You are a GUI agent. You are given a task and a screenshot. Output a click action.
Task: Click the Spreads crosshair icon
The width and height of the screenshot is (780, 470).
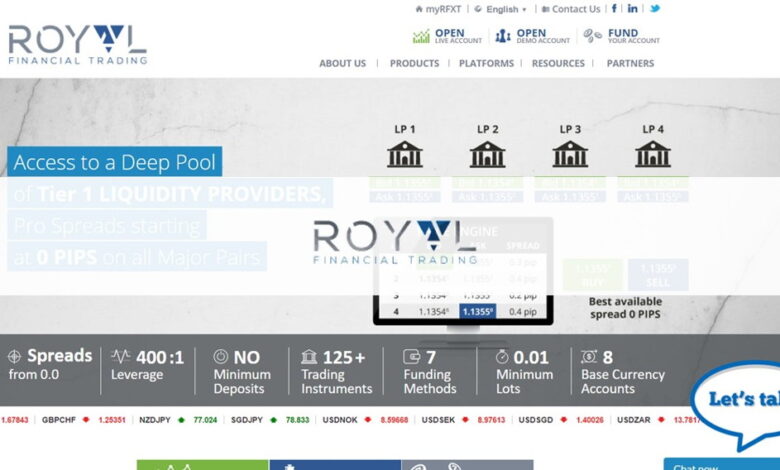pos(14,356)
